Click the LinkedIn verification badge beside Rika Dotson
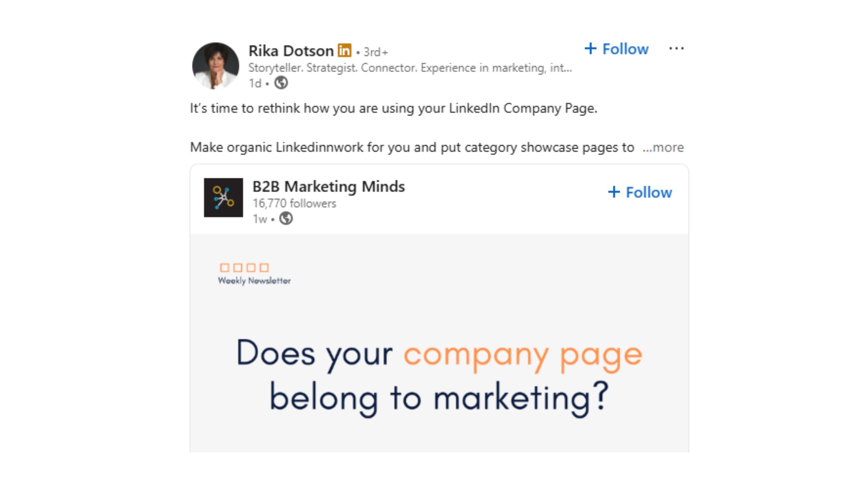The image size is (868, 488). point(344,50)
